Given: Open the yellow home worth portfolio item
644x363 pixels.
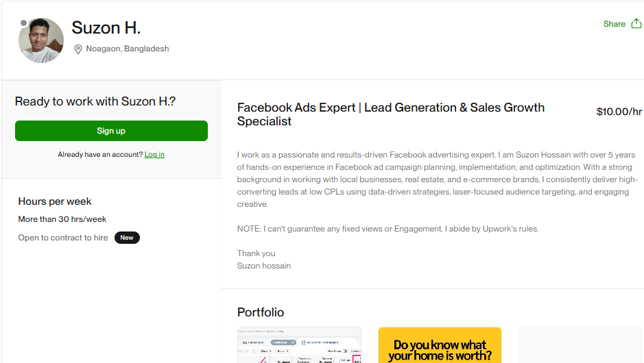Looking at the screenshot, I should point(440,345).
